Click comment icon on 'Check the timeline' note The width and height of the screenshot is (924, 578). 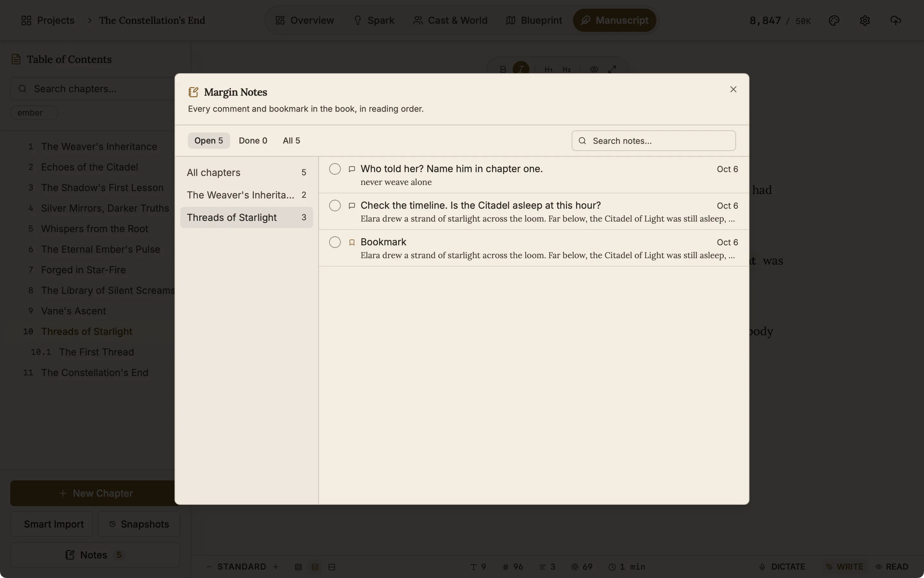352,206
